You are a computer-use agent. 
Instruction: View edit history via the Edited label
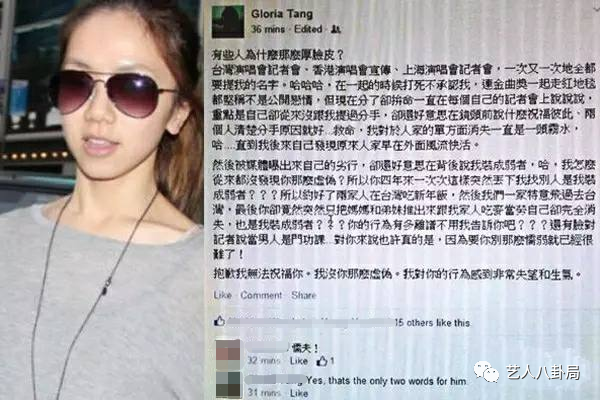(x=308, y=29)
